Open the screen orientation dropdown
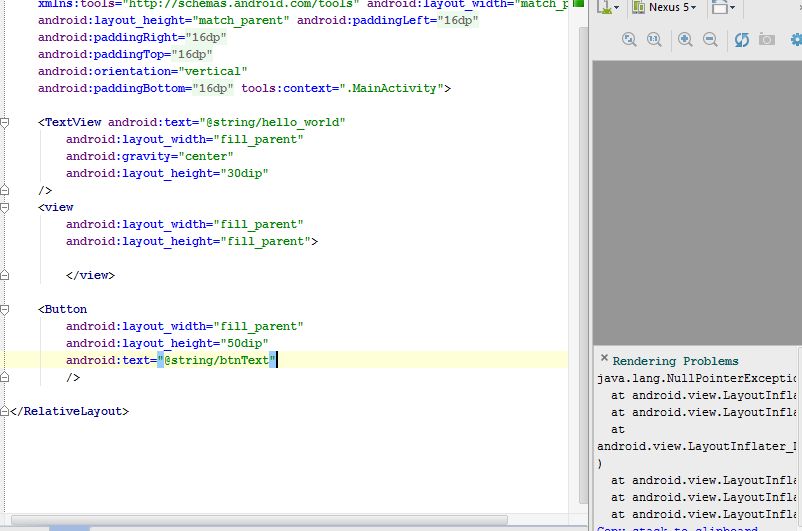 [723, 7]
